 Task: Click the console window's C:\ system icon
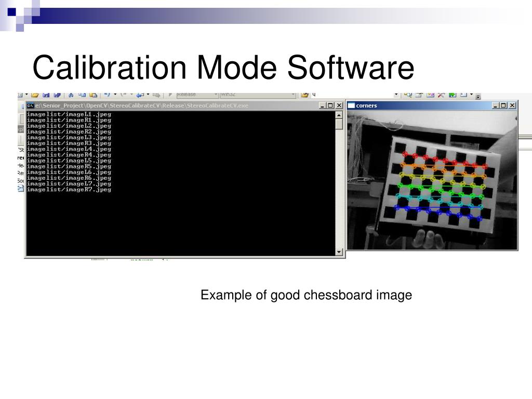30,105
